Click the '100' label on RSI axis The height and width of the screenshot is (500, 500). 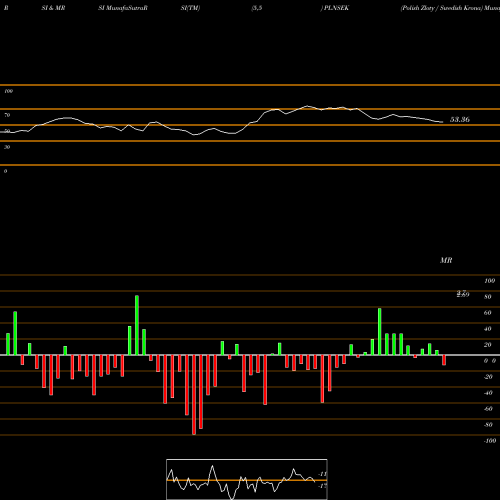[x=9, y=91]
